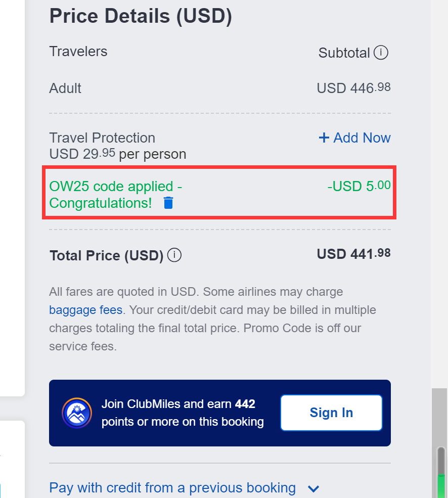Click the Travelers column header
The image size is (448, 498).
(x=78, y=51)
